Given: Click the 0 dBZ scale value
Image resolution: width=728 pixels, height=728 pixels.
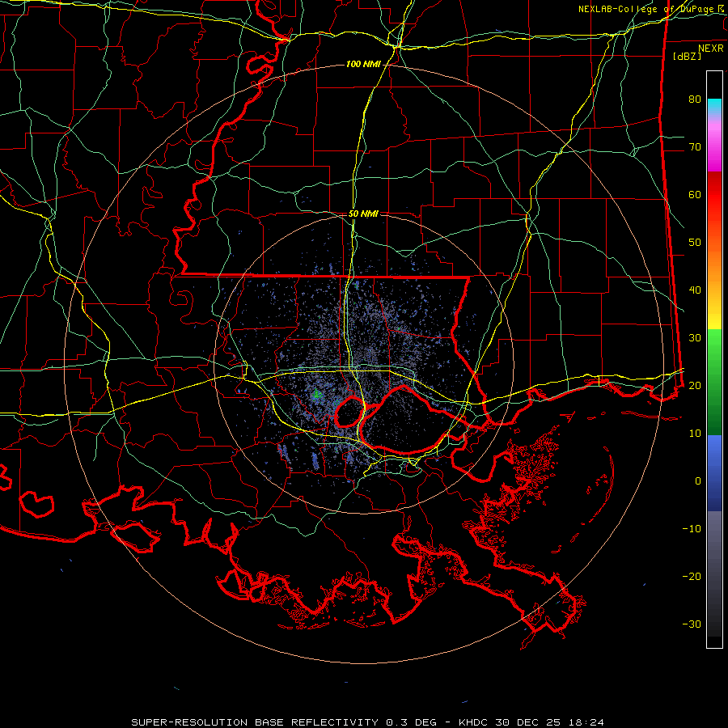Looking at the screenshot, I should tap(698, 481).
